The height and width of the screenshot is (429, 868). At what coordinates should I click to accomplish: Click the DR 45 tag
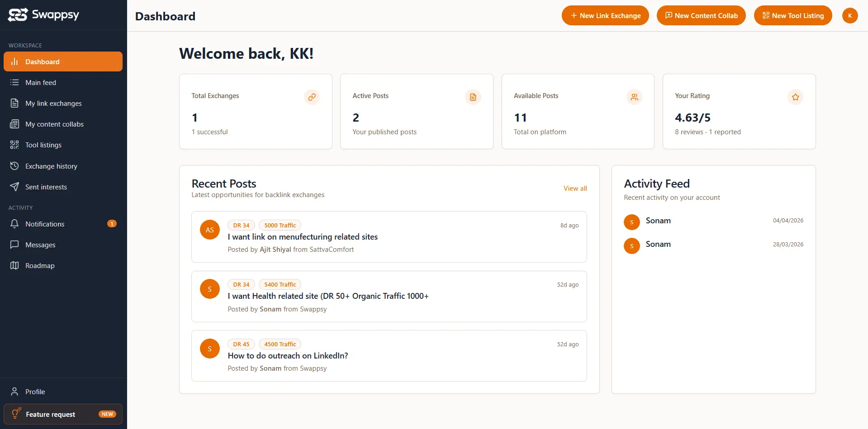pos(241,344)
